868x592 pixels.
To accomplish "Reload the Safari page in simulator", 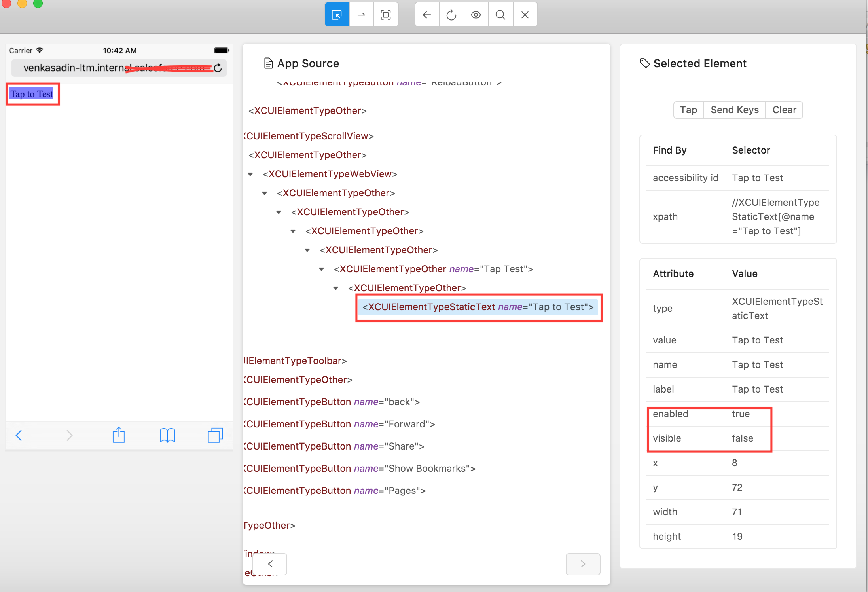I will pos(218,68).
